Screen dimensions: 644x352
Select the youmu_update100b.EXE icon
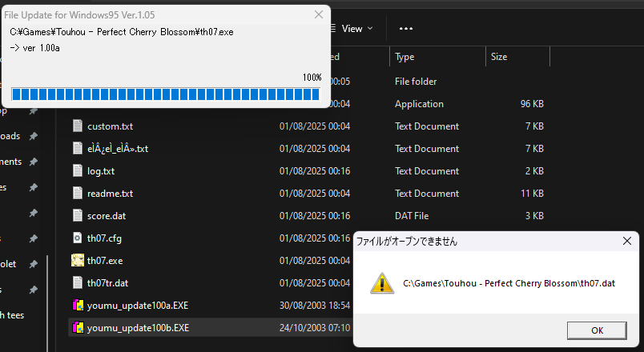(78, 327)
